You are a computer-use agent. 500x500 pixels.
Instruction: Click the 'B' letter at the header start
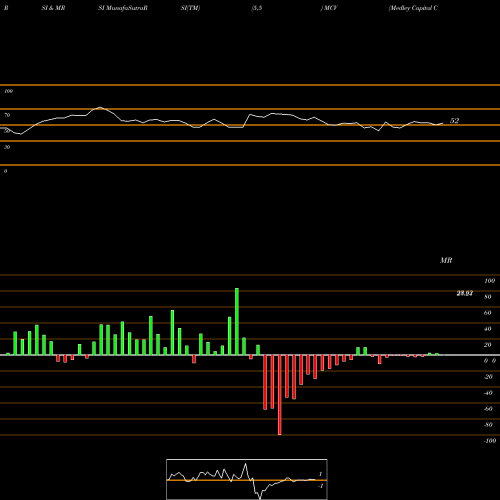click(6, 8)
